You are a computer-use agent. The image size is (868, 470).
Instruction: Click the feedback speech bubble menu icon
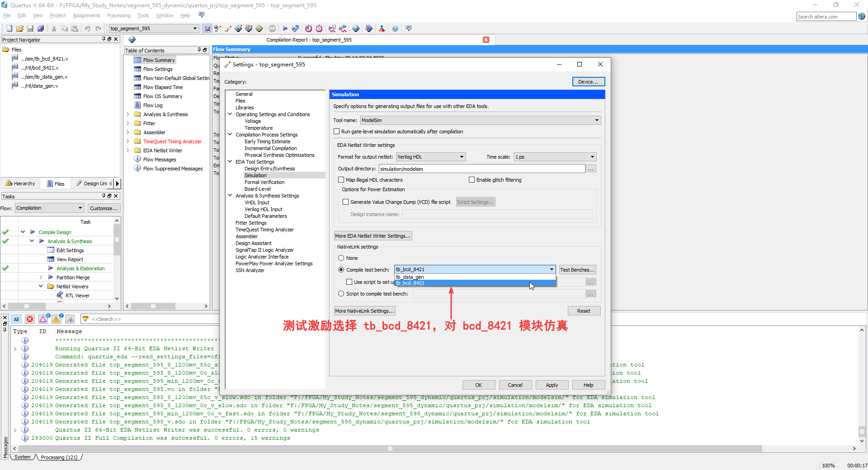coord(201,15)
